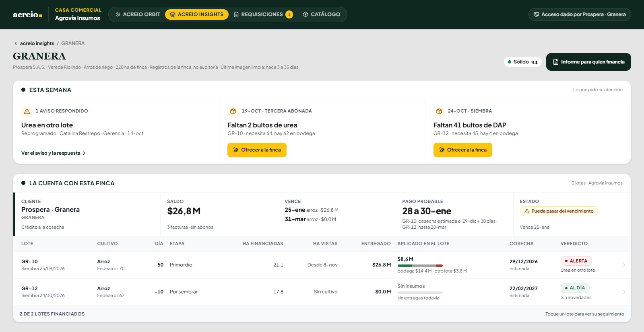Expand the GR-10 row chevron

(x=624, y=265)
